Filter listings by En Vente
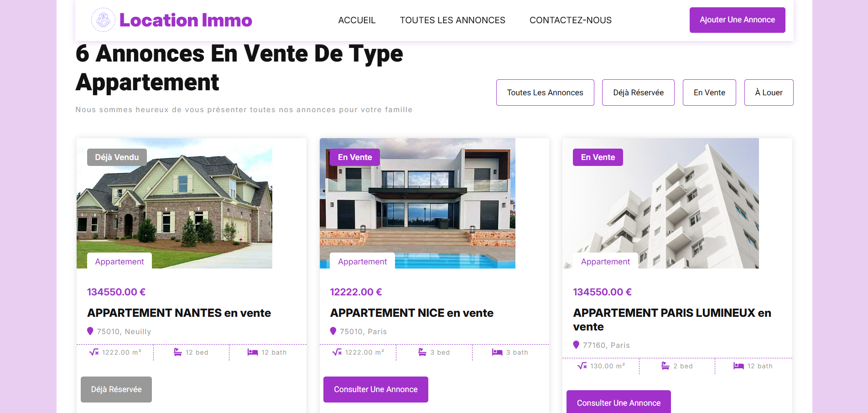This screenshot has width=868, height=413. click(x=709, y=93)
